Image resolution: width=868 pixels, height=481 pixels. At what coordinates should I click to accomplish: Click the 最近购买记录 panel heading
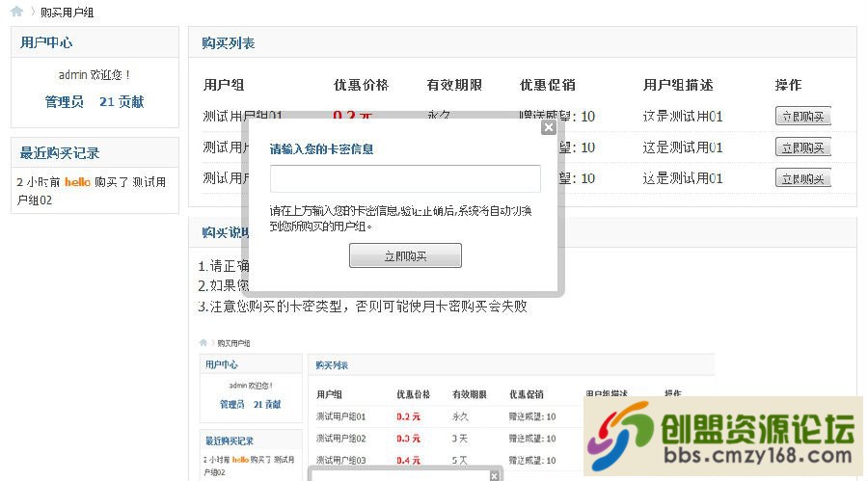pyautogui.click(x=60, y=153)
